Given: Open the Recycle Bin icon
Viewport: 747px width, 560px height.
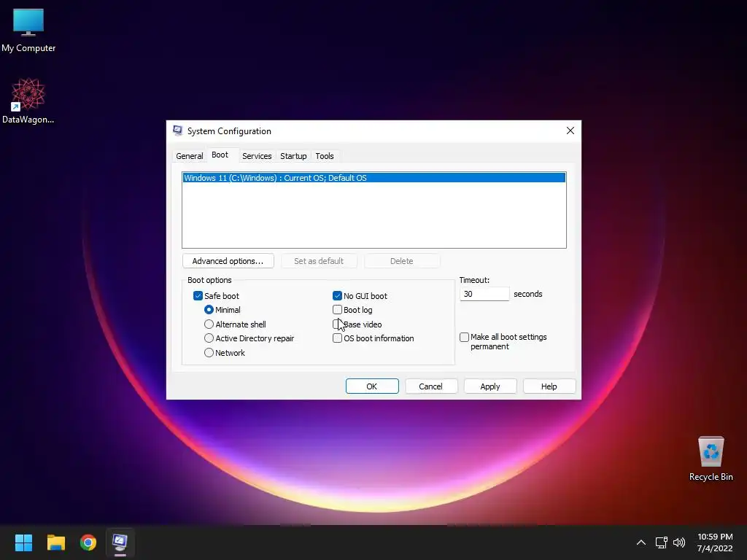Looking at the screenshot, I should pyautogui.click(x=711, y=458).
